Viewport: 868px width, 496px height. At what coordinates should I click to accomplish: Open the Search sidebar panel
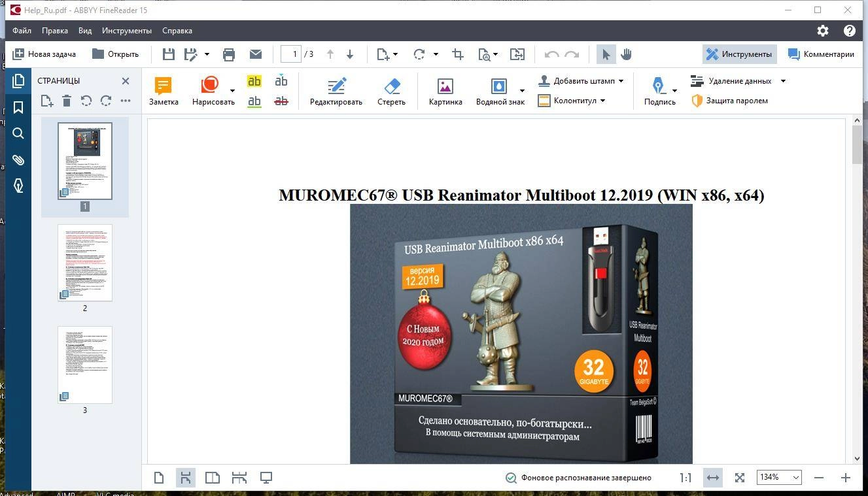(18, 133)
